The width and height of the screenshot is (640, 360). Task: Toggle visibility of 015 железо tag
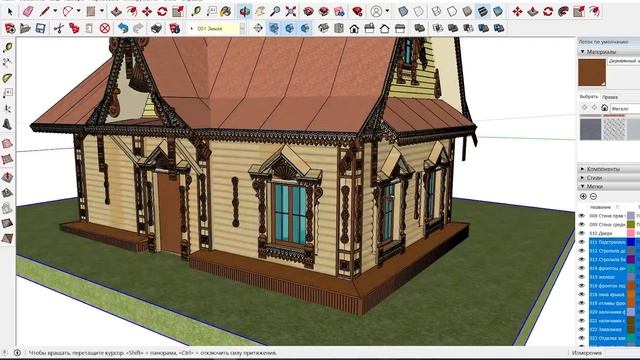pos(582,277)
